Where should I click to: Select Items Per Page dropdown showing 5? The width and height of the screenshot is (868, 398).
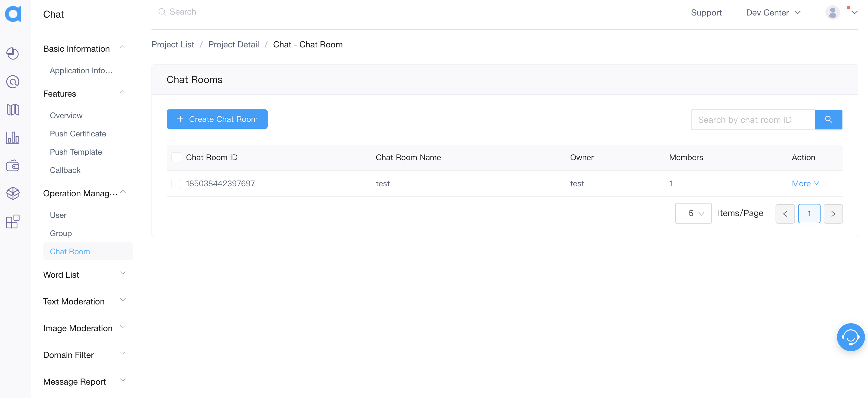click(x=693, y=213)
